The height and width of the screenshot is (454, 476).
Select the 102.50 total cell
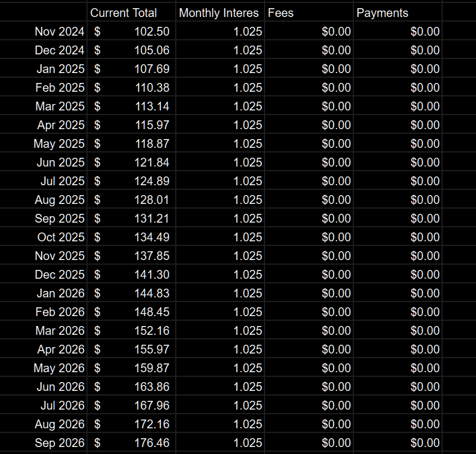pos(131,32)
